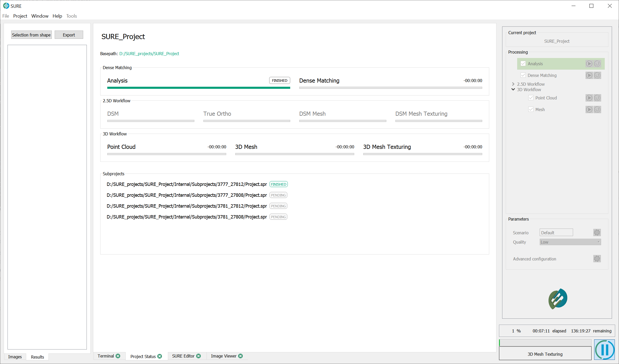Click PENDING badge of subproject 3781_27808

tap(279, 217)
